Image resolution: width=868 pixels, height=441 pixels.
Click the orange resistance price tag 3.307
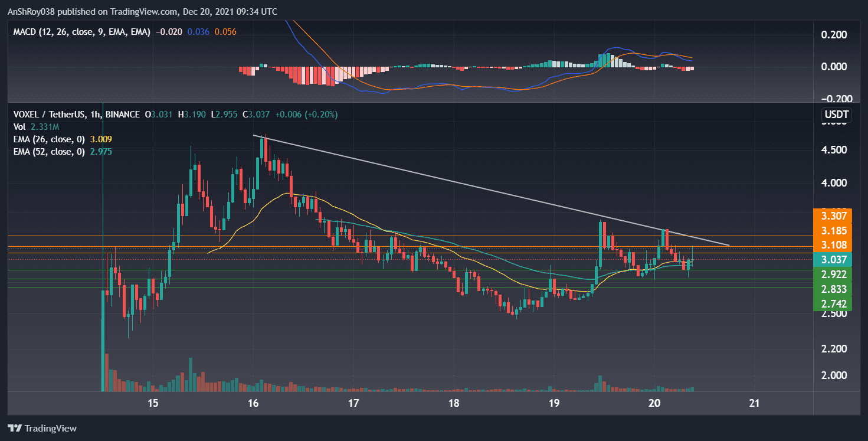834,216
